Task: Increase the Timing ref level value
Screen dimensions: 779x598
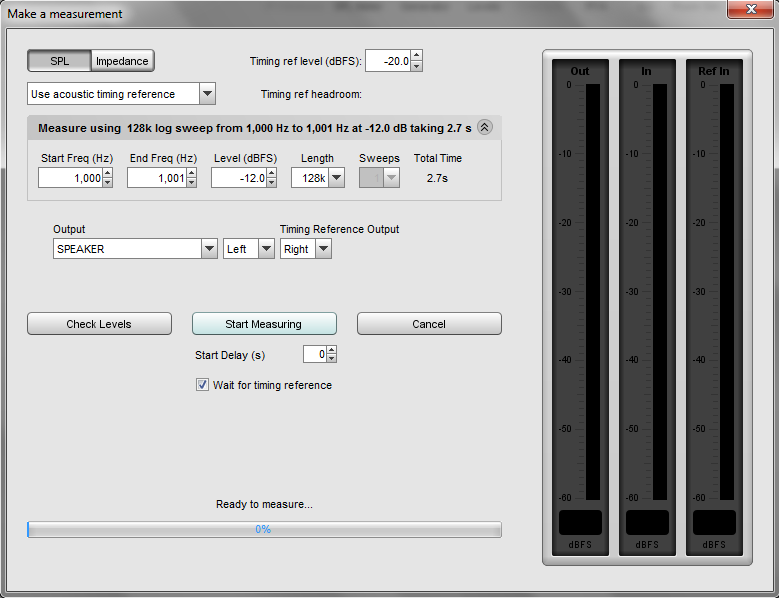Action: [x=416, y=55]
